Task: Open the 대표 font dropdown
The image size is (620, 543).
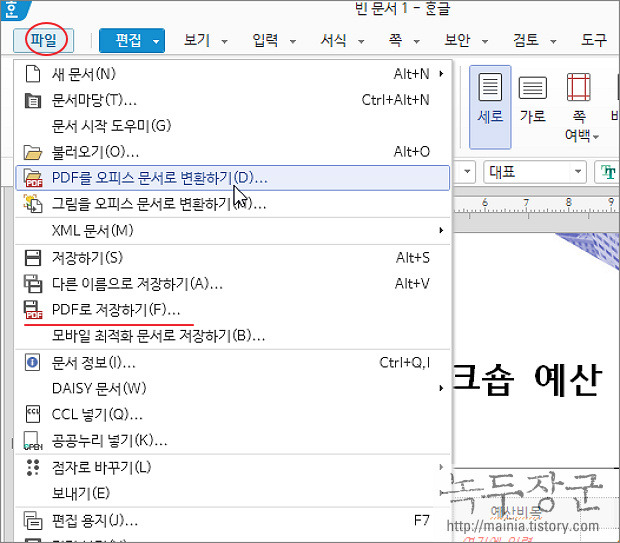Action: (x=535, y=172)
